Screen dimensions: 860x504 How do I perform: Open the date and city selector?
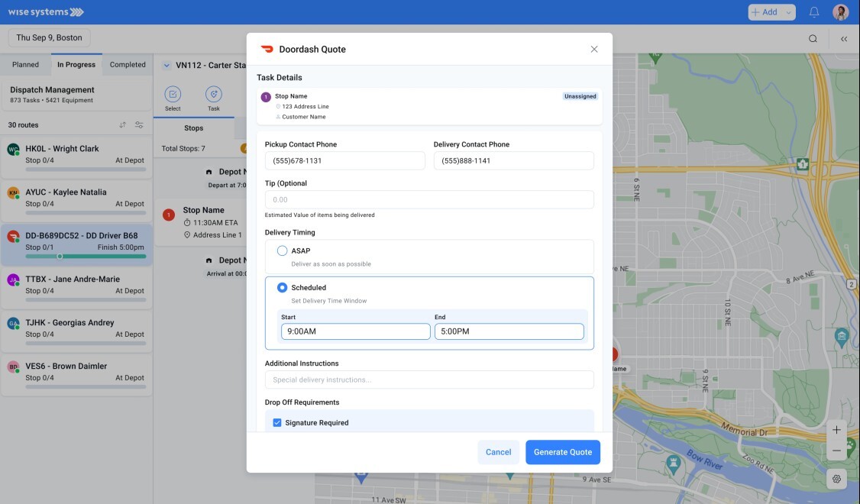50,38
